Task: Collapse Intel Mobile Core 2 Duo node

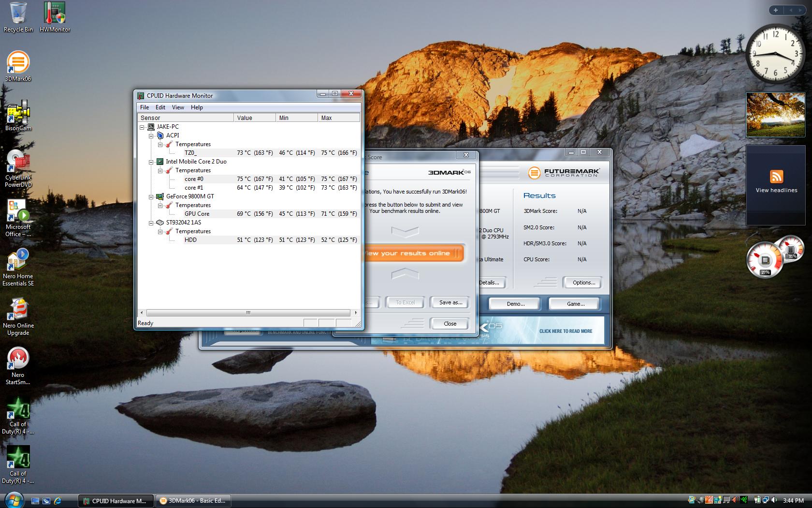Action: click(151, 162)
